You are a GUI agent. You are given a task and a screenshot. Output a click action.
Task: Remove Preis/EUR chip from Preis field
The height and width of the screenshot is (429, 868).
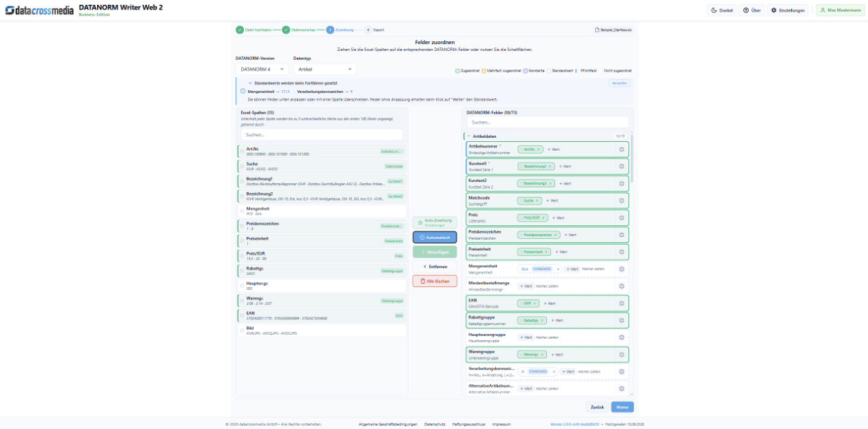tap(543, 218)
